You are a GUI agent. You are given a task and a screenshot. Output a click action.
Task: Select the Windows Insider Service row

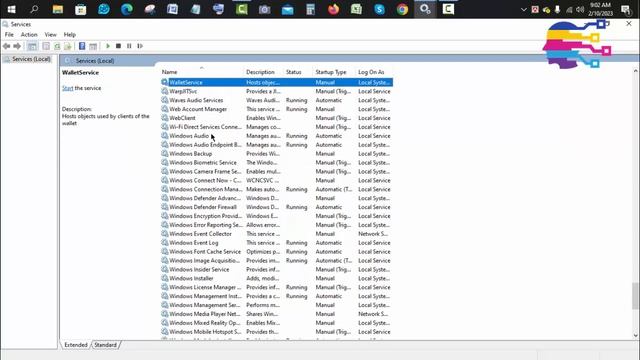pos(277,269)
